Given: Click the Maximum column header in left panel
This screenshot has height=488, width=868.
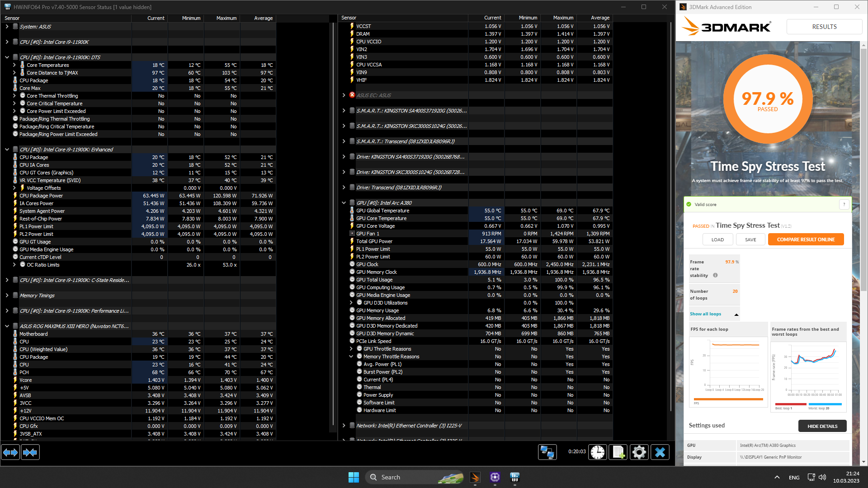Looking at the screenshot, I should (x=226, y=18).
